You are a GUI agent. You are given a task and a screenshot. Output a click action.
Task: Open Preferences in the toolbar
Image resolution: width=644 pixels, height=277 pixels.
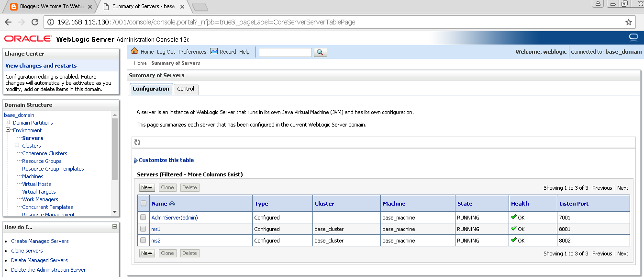(192, 52)
